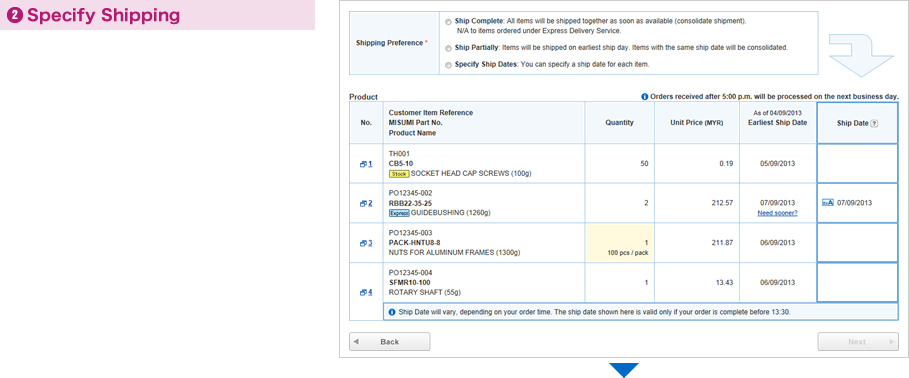Click earliest ship date 05/09/2013

coord(777,163)
